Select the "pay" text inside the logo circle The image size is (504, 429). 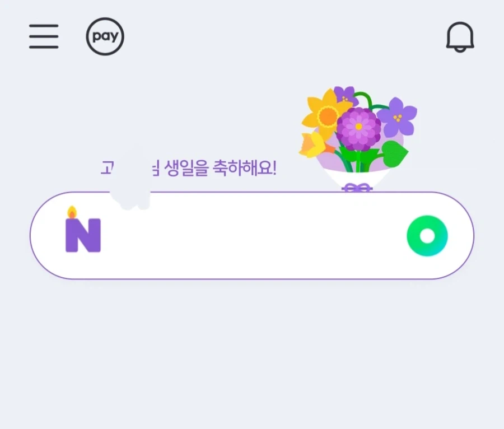click(x=105, y=36)
